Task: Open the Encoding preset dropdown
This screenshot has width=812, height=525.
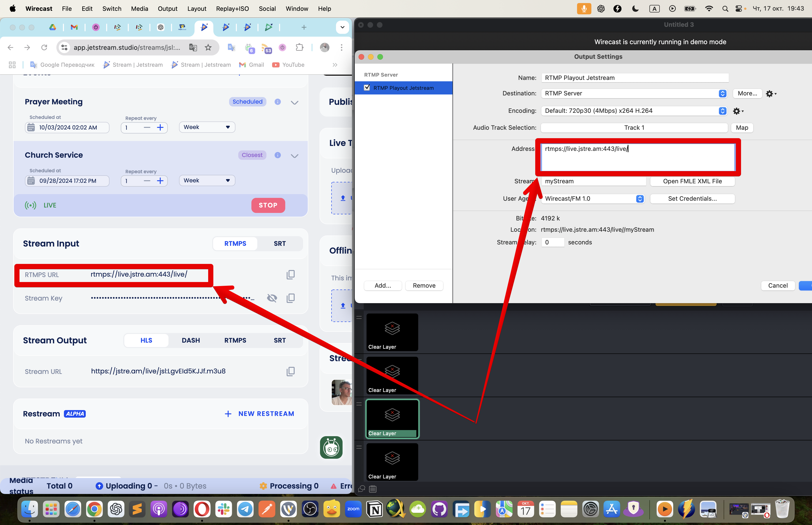Action: 634,111
